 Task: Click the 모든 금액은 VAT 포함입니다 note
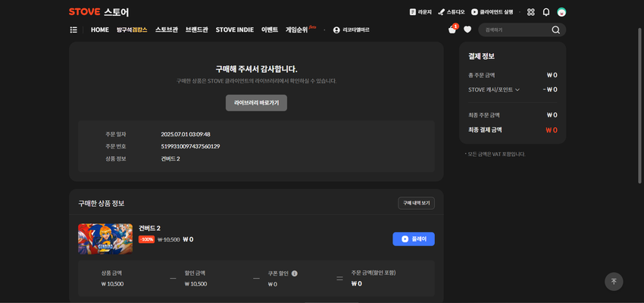click(x=496, y=155)
